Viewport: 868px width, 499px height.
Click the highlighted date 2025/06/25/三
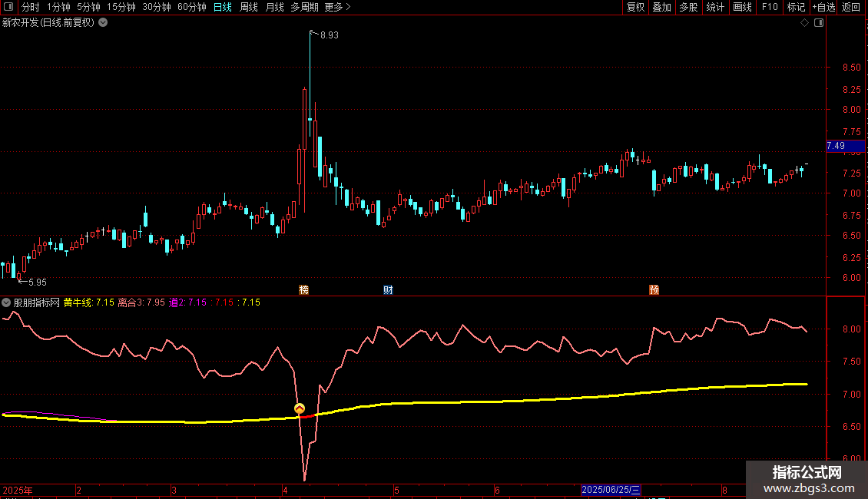[611, 490]
